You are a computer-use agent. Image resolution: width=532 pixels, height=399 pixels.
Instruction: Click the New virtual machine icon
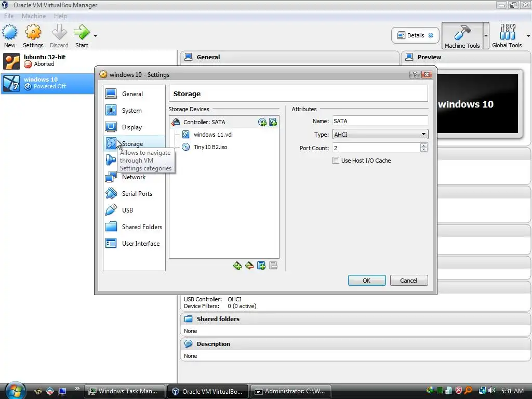tap(9, 33)
